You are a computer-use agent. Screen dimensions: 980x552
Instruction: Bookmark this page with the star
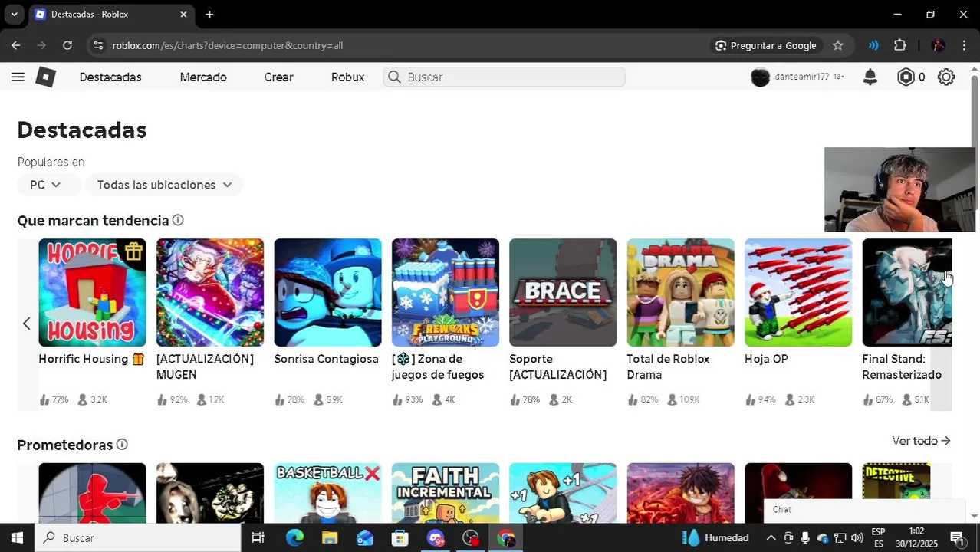click(x=838, y=45)
